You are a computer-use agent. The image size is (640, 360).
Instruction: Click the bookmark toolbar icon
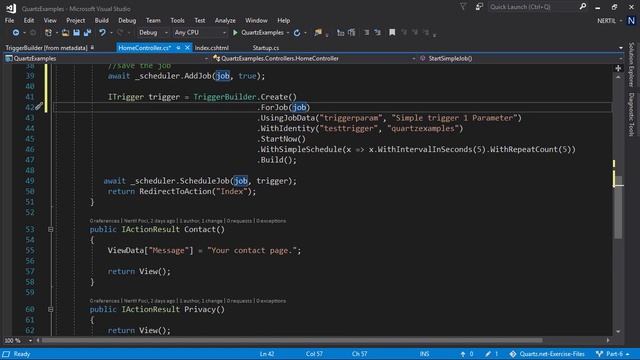click(x=392, y=32)
